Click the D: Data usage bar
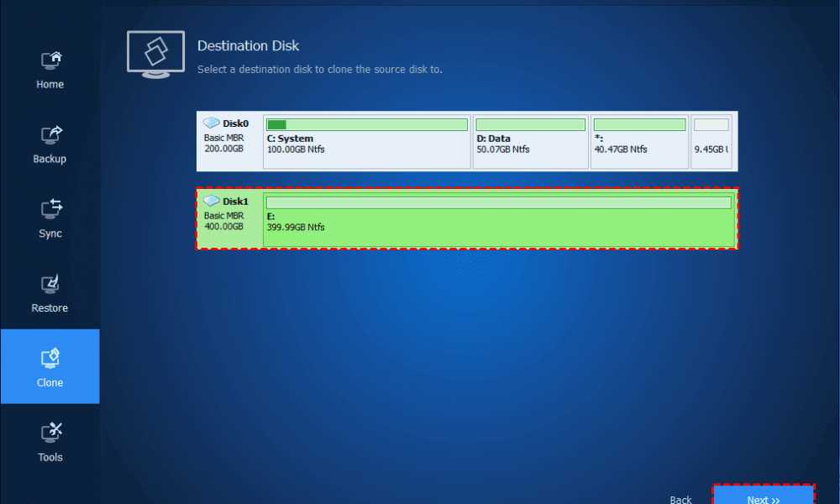The image size is (840, 504). 530,125
